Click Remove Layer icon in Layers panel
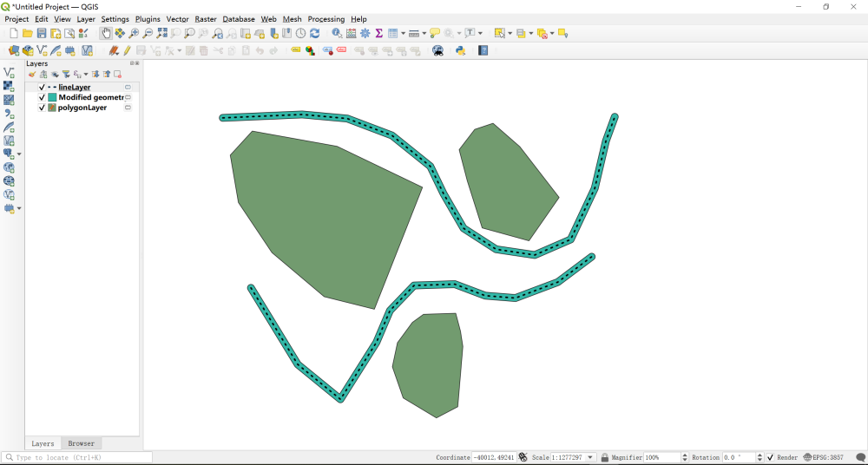 coord(117,75)
